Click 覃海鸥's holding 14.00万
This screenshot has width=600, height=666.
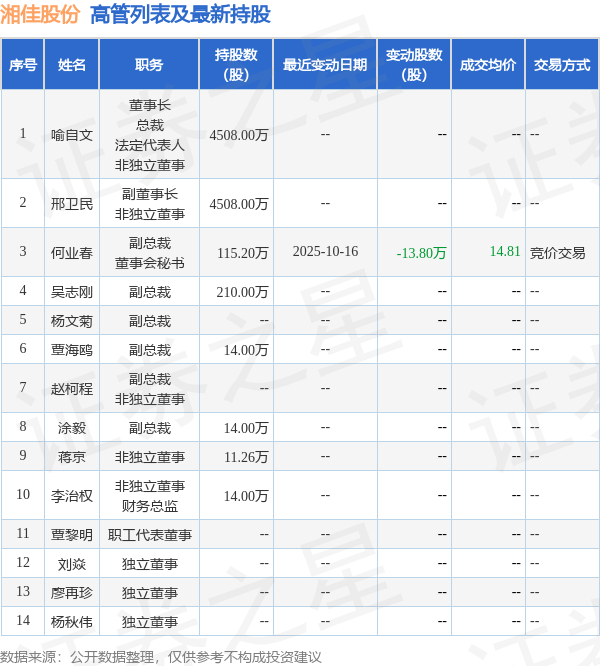click(246, 350)
